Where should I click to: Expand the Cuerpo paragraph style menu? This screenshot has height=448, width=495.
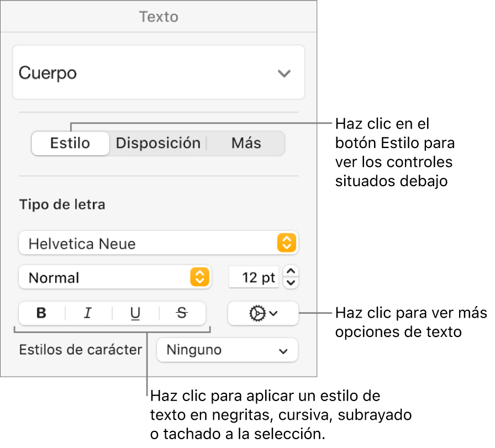tap(284, 73)
